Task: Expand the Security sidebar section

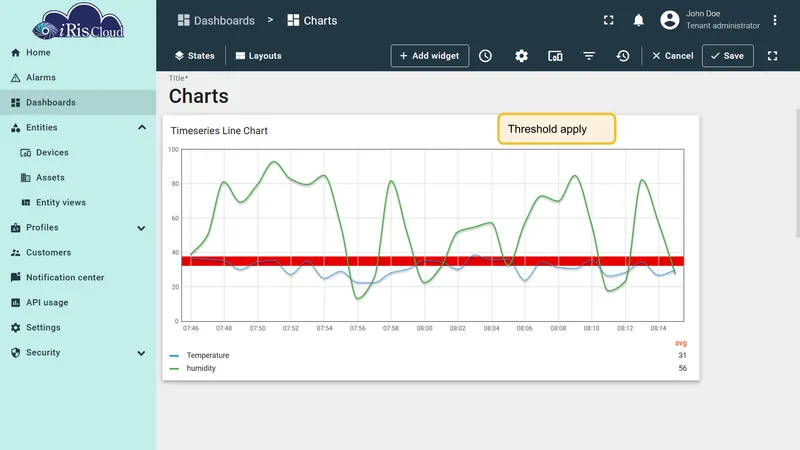Action: [141, 353]
